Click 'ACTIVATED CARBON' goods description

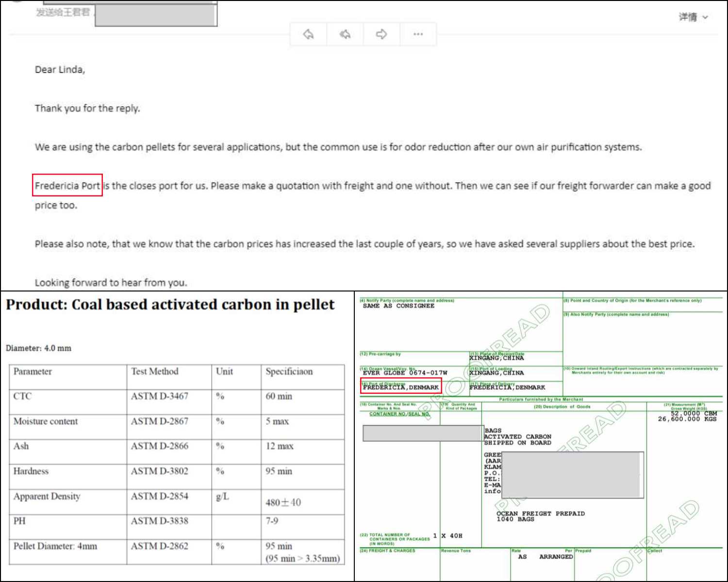coord(517,436)
